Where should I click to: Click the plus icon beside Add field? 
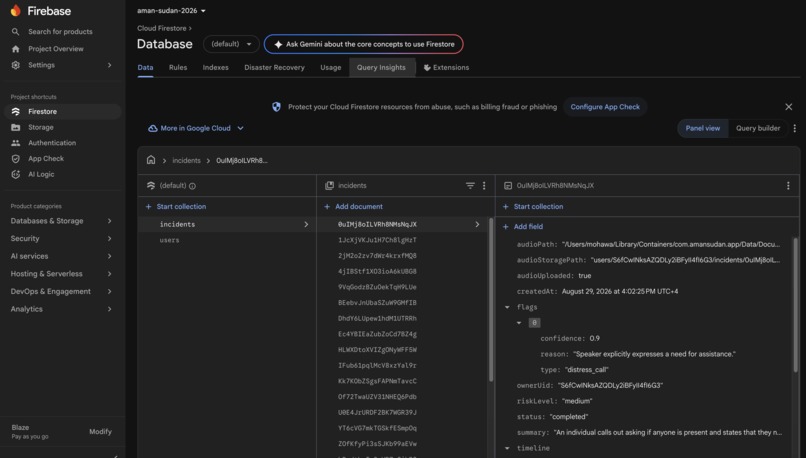[505, 227]
